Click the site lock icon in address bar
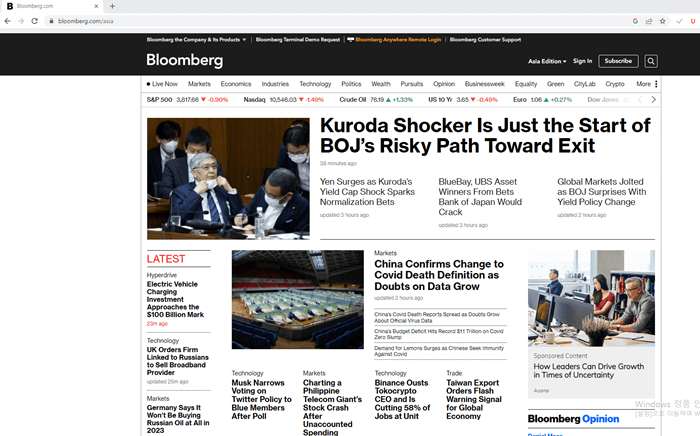Screen dimensions: 700x436 point(51,21)
